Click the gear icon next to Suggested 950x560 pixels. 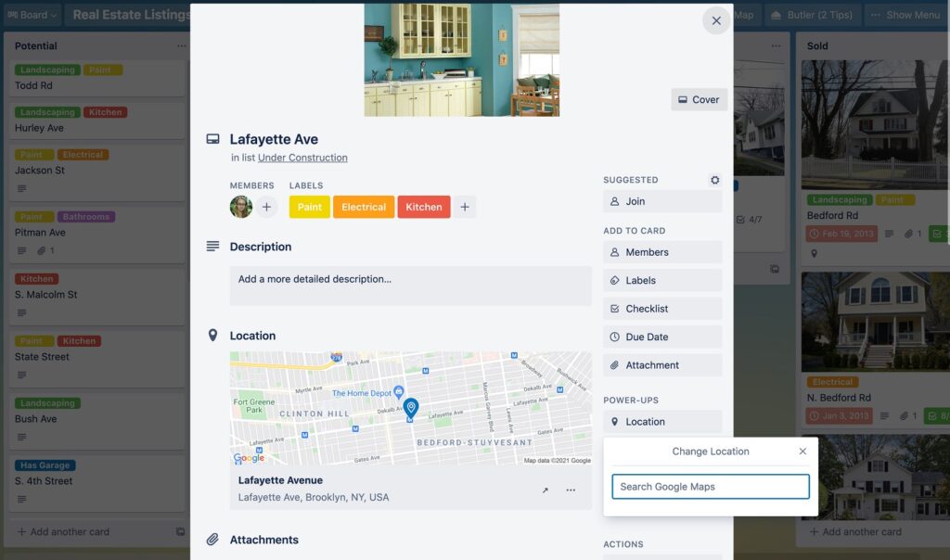pos(714,180)
